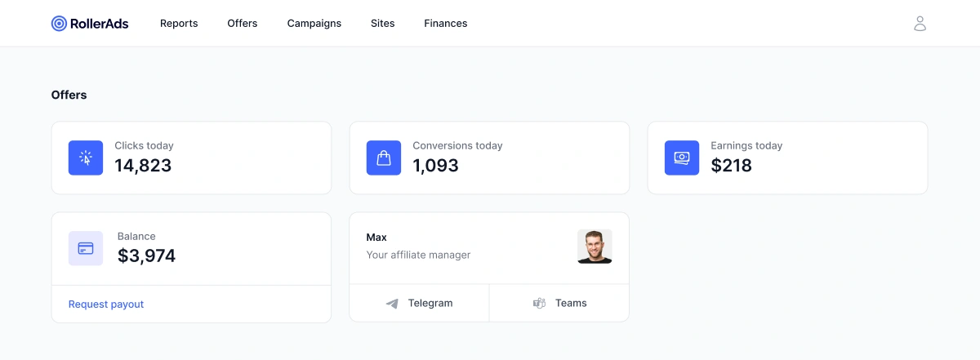This screenshot has width=980, height=360.
Task: Click the Teams icon
Action: (539, 304)
